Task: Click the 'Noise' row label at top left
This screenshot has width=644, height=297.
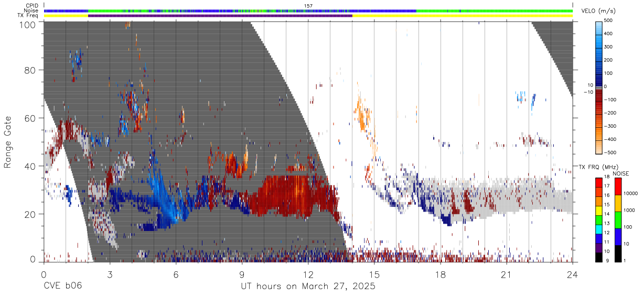Action: (31, 10)
